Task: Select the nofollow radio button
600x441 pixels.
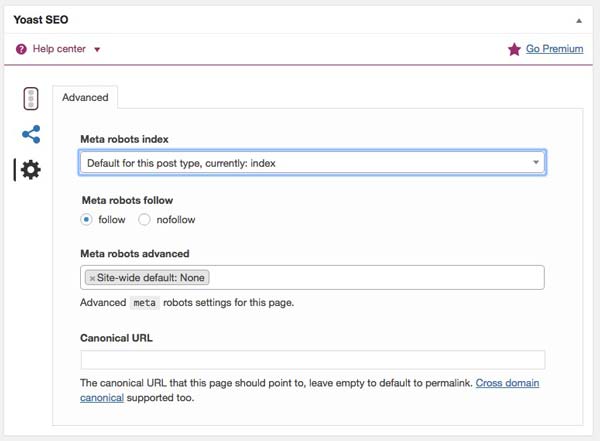Action: coord(144,219)
